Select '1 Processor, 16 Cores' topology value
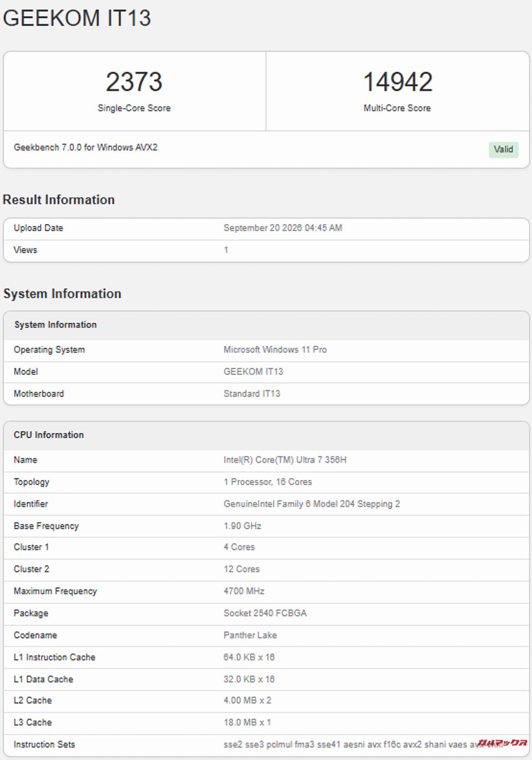The image size is (532, 760). (x=268, y=482)
